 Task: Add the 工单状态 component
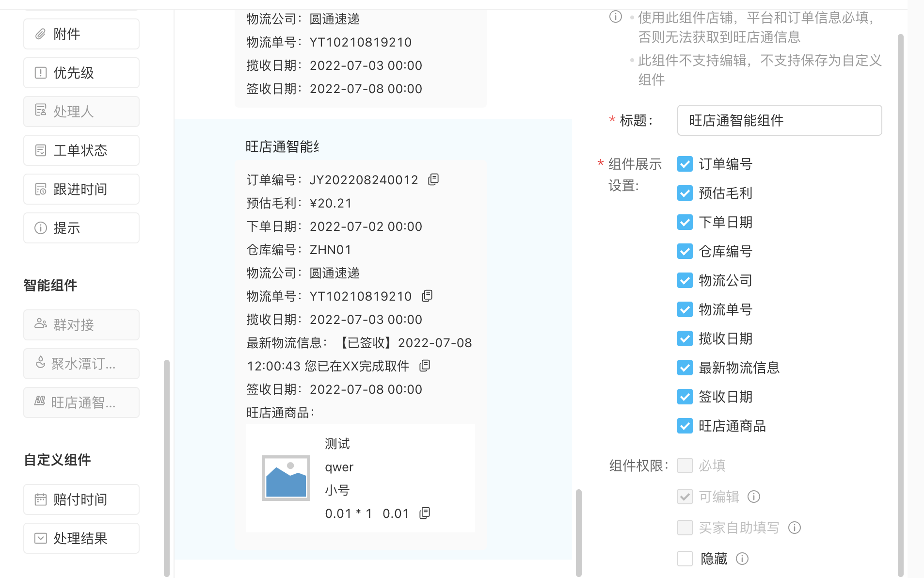point(81,150)
